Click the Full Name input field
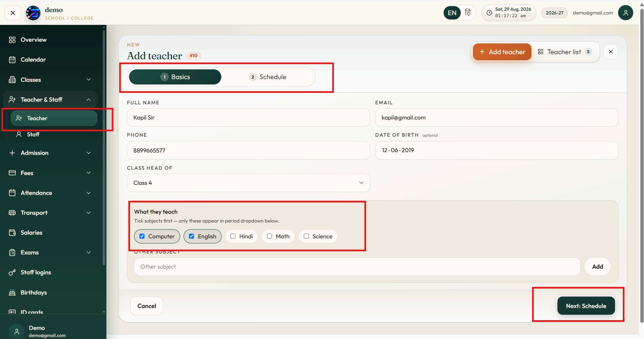This screenshot has width=644, height=339. click(x=248, y=117)
